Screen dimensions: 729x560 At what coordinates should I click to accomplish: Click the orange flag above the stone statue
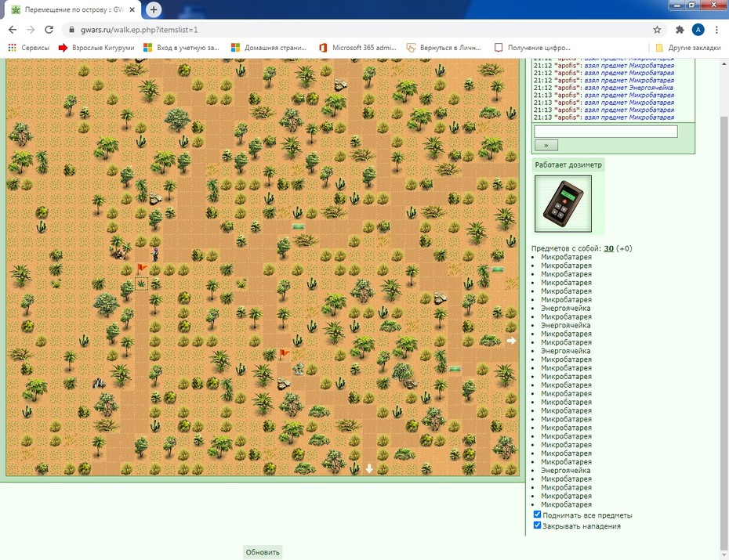284,354
